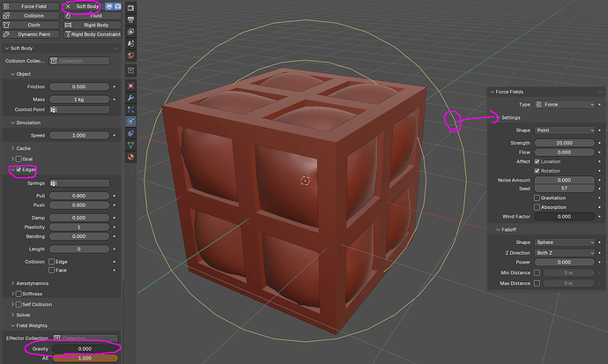
Task: Uncheck Affect Rotation checkbox
Action: tap(537, 171)
